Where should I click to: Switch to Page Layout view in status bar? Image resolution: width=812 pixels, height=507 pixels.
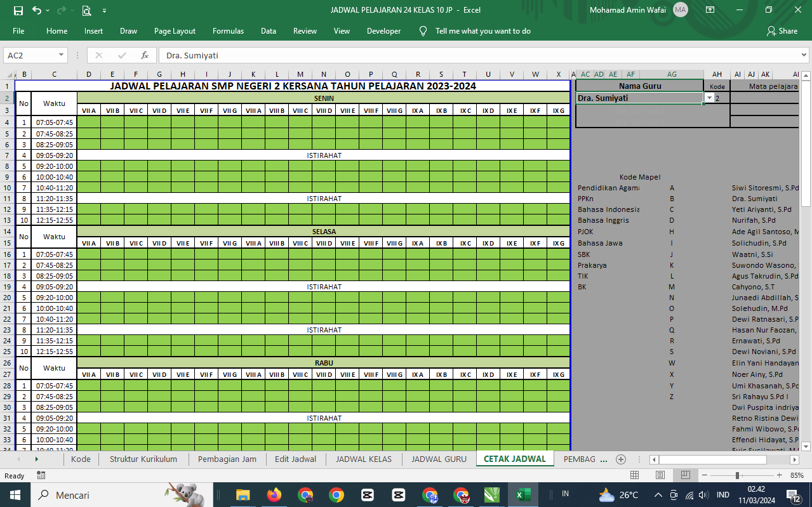660,475
